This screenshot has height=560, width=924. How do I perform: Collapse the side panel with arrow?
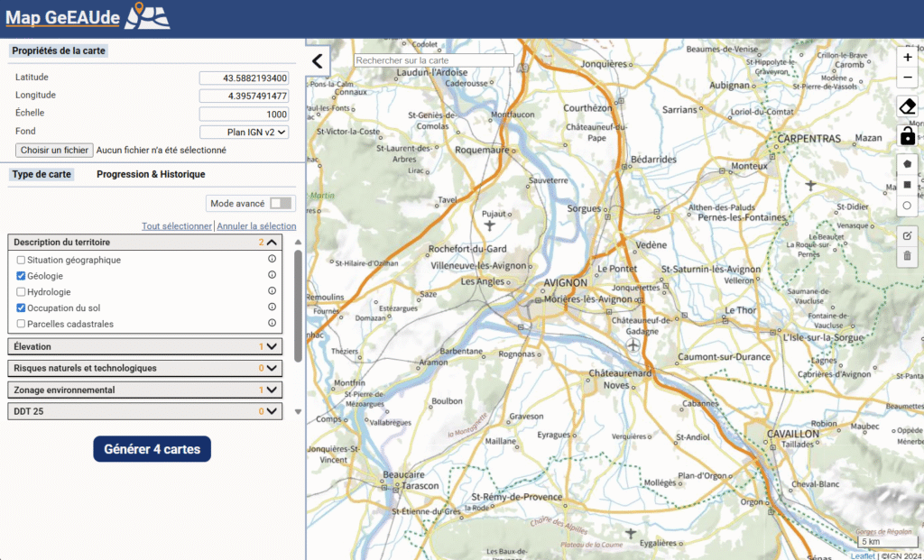[x=318, y=61]
